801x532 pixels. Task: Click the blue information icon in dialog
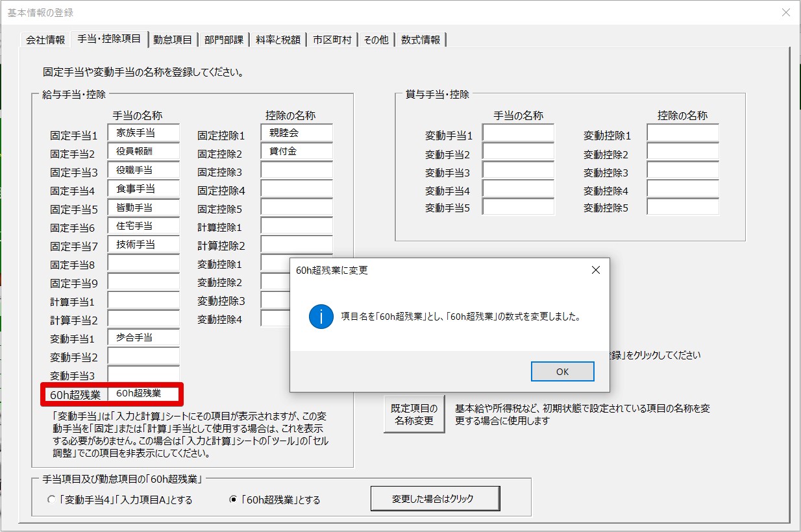(x=321, y=317)
